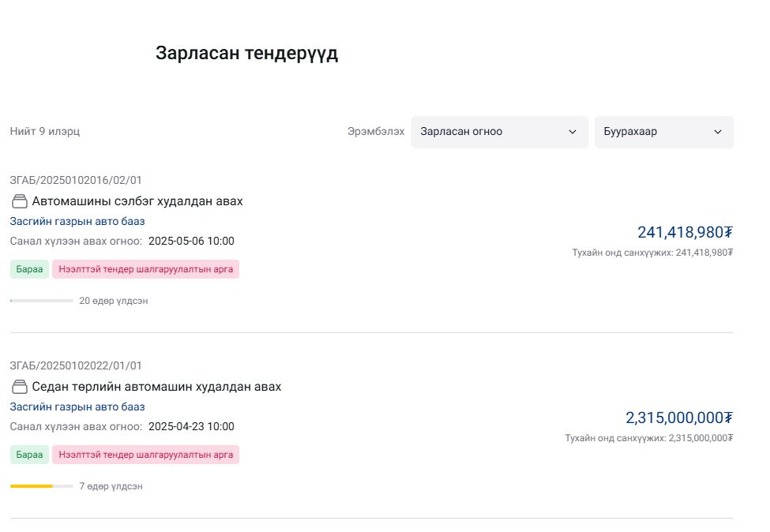The width and height of the screenshot is (770, 532).
Task: Click the box icon beside Автомашины сэлбэг худалдан авах
Action: (x=19, y=201)
